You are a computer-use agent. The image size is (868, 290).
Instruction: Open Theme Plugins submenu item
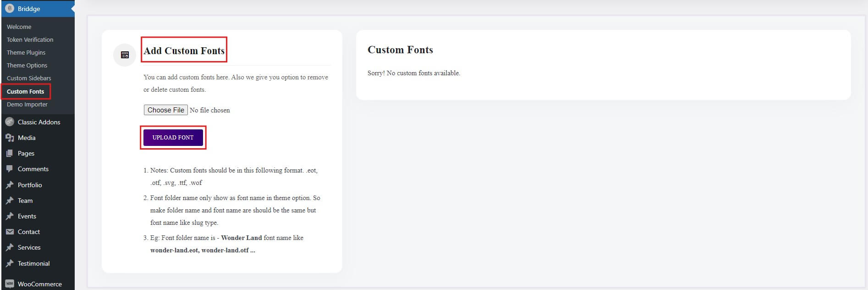[x=26, y=52]
